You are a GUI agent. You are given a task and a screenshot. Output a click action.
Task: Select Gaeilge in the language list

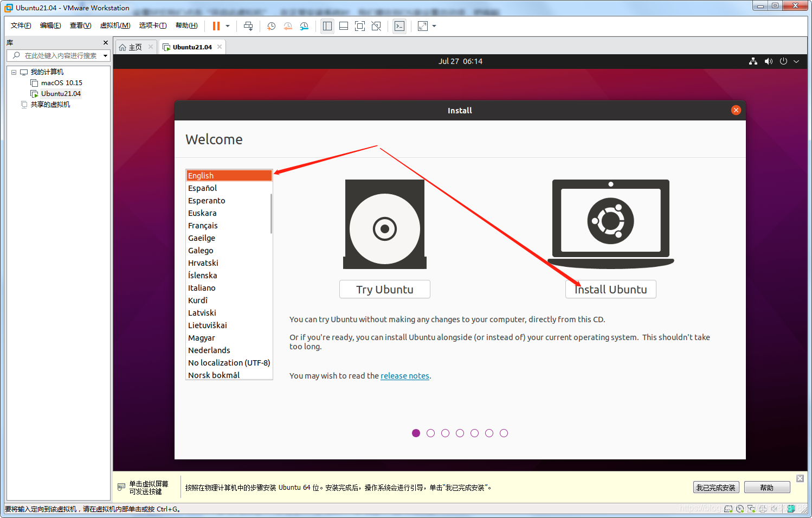pyautogui.click(x=229, y=238)
